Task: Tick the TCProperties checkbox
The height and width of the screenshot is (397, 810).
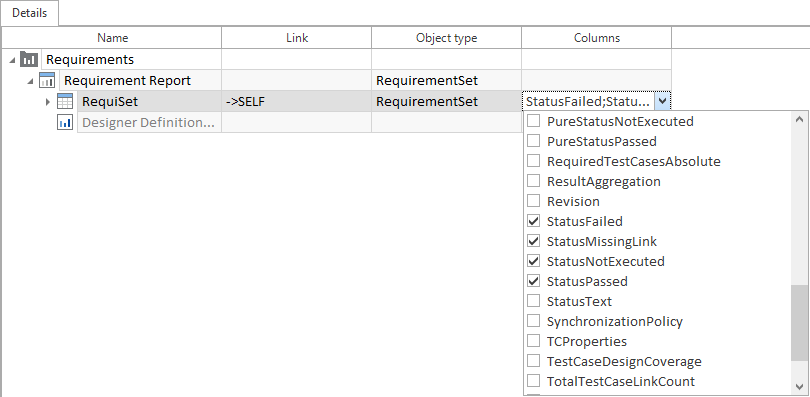Action: 533,341
